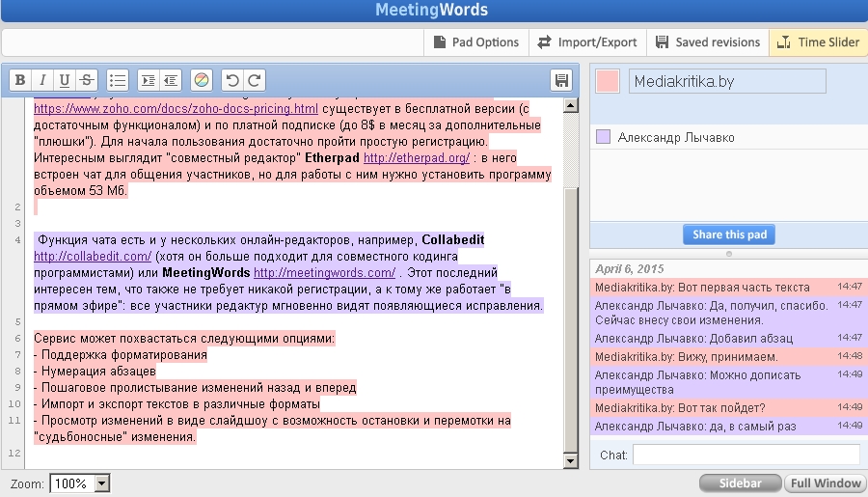This screenshot has height=497, width=868.
Task: Toggle bold formatting button
Action: point(20,80)
